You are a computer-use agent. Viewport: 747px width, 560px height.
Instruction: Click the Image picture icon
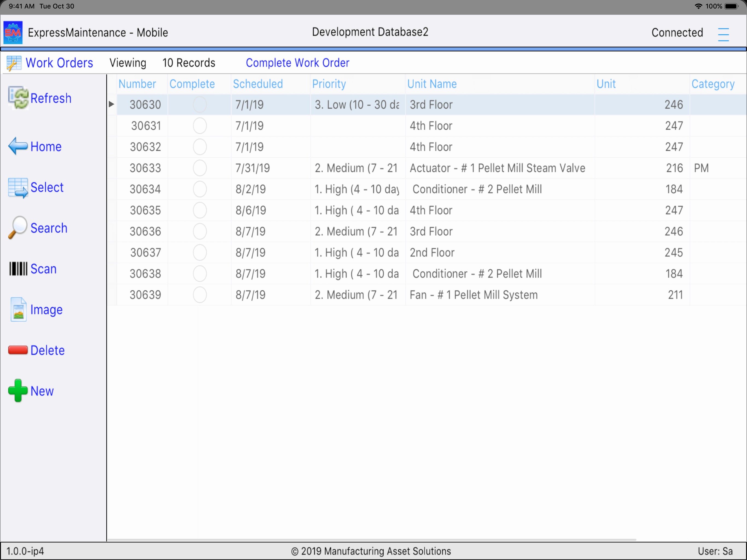[x=19, y=309]
